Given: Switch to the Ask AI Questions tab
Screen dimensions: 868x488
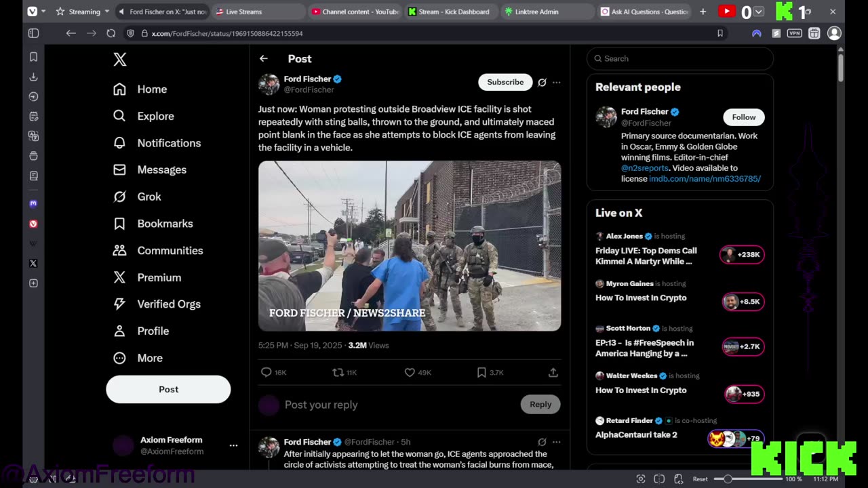Looking at the screenshot, I should click(x=644, y=12).
